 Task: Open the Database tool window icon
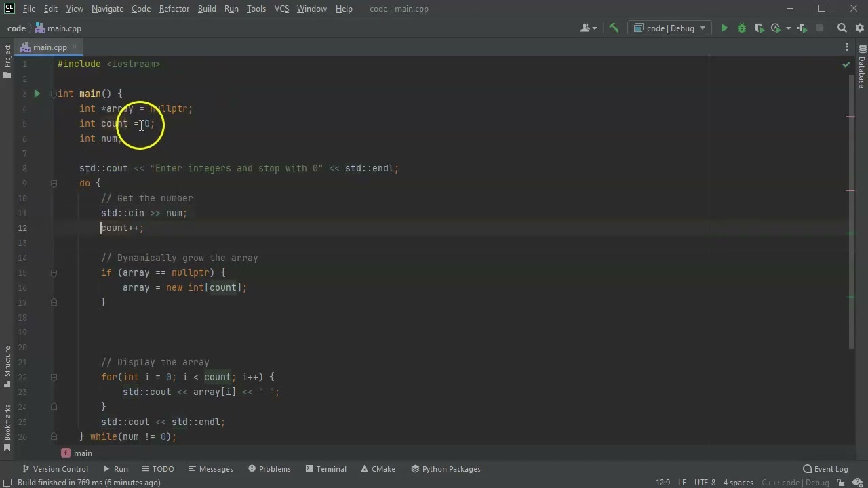(x=862, y=68)
